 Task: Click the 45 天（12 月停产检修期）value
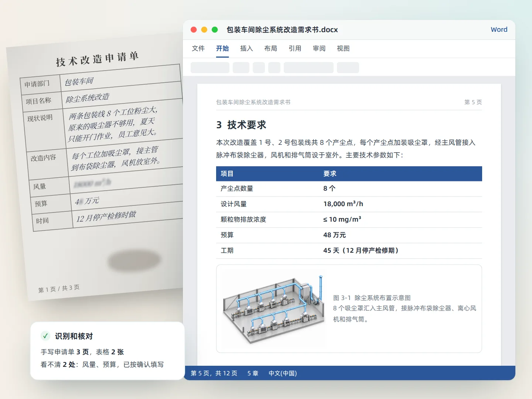(361, 250)
